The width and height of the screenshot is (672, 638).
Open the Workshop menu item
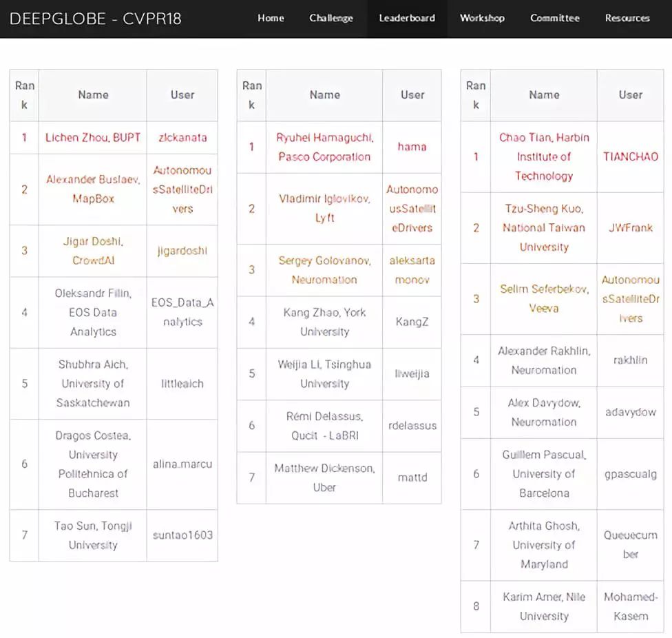(482, 18)
